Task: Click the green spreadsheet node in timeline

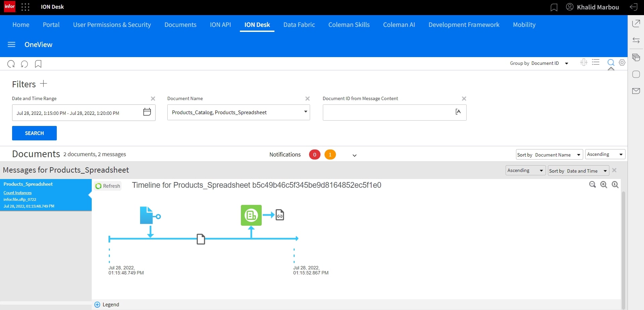Action: coord(251,215)
